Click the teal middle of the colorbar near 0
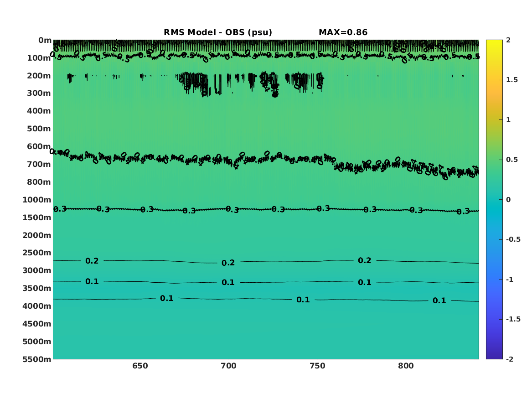The height and width of the screenshot is (399, 532). pos(494,200)
